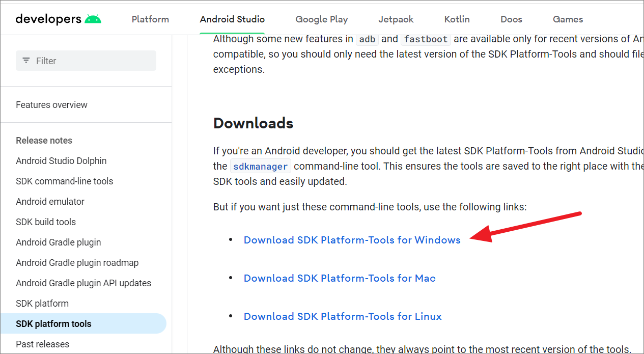Open the entry reading just 'Android Gradle plugin'

tap(59, 242)
